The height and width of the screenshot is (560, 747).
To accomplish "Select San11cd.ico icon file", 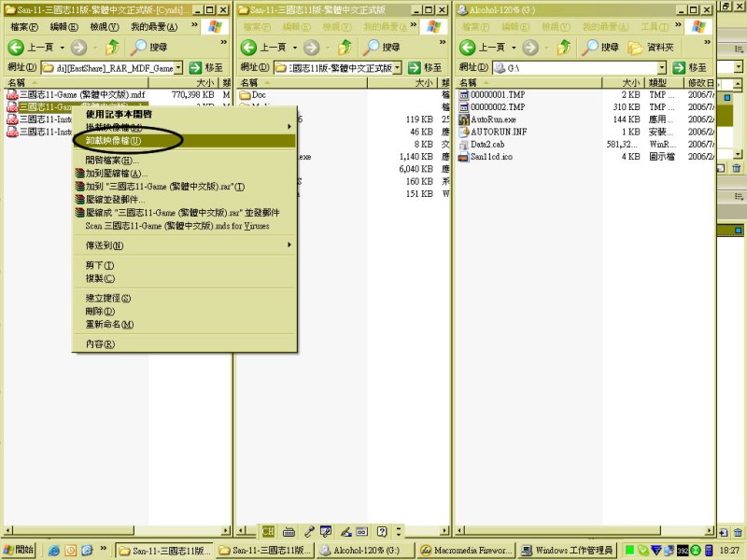I will coord(464,157).
